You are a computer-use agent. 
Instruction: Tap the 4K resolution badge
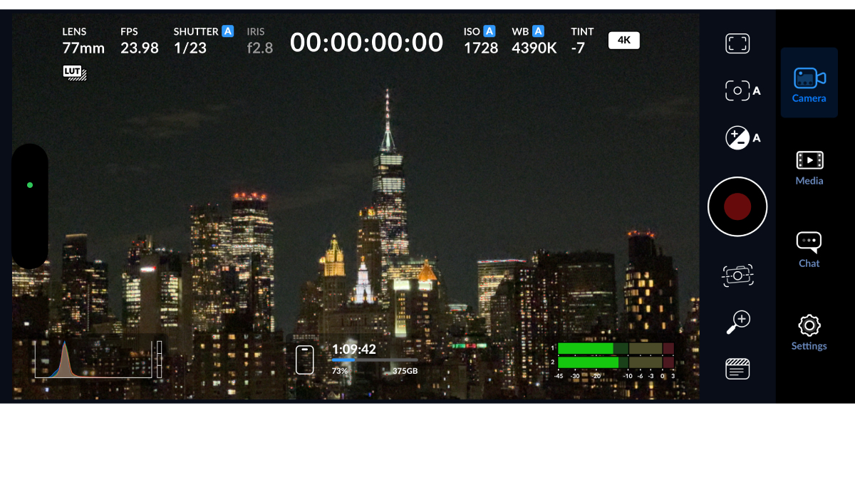623,41
